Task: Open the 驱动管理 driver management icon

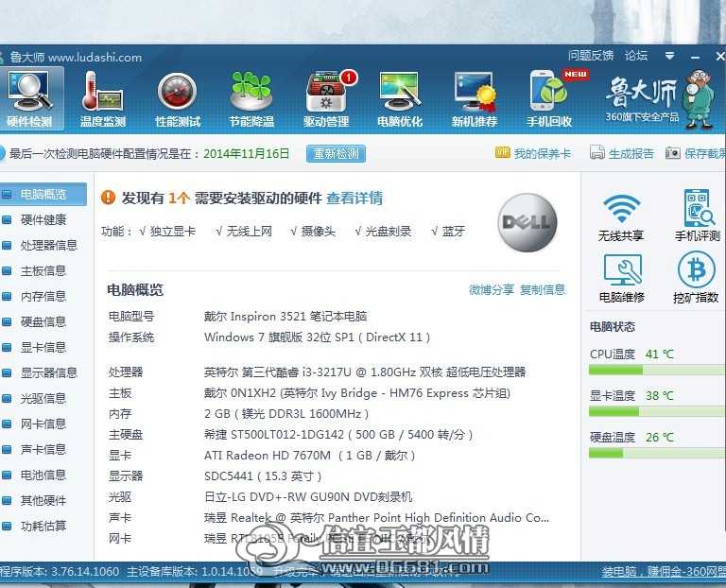Action: pyautogui.click(x=326, y=98)
